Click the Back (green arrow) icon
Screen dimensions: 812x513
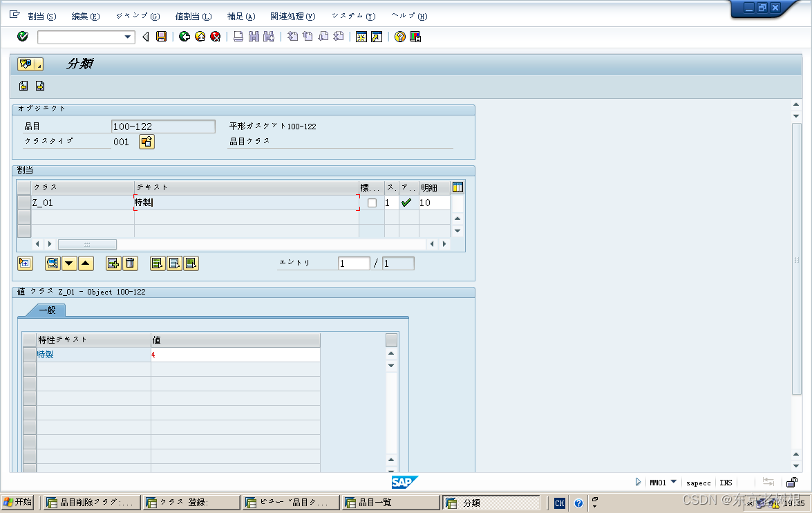pos(185,37)
